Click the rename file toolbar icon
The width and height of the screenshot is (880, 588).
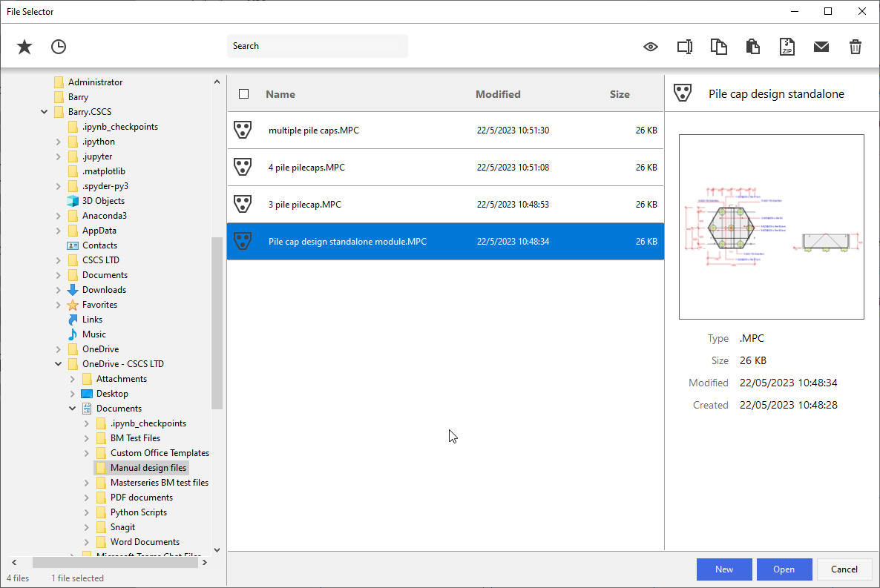[685, 47]
